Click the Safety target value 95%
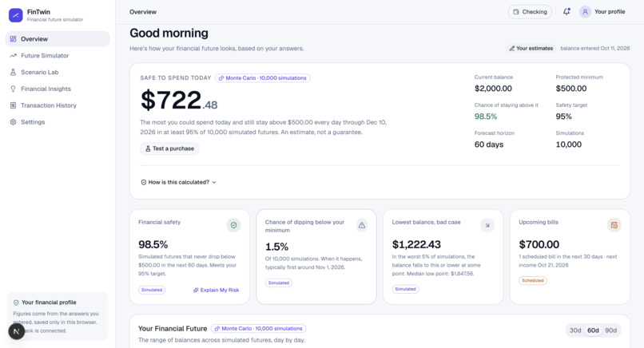 pos(563,117)
